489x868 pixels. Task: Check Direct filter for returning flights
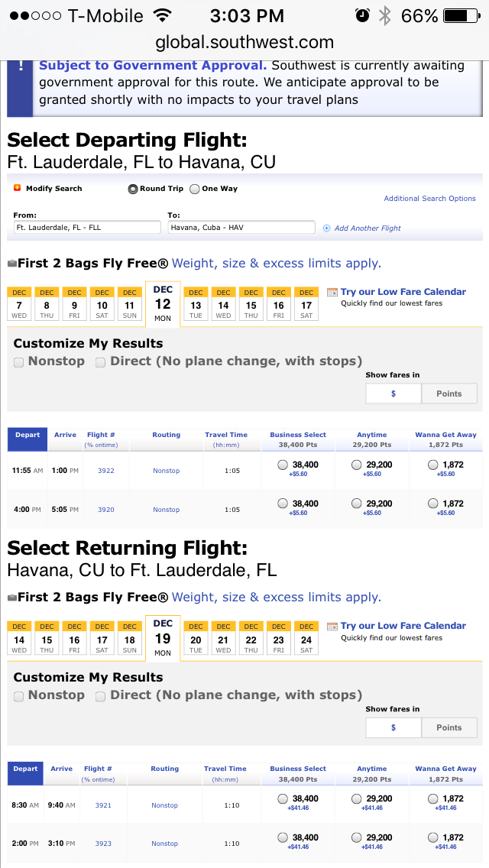point(100,696)
